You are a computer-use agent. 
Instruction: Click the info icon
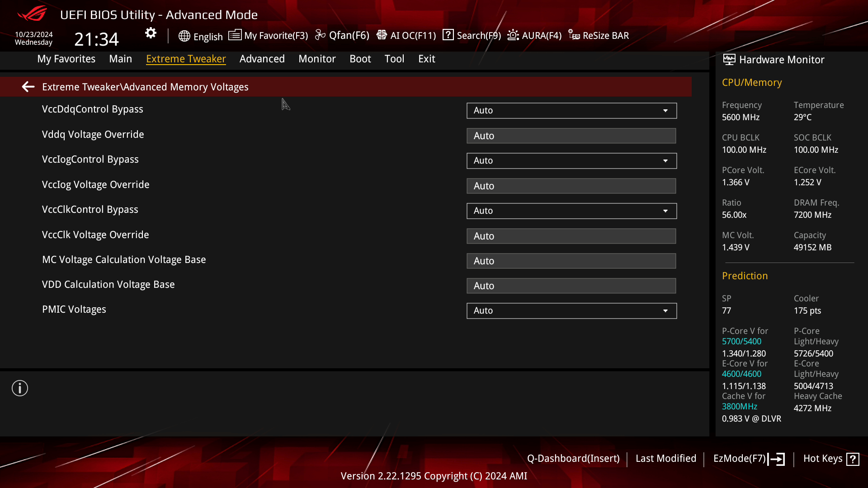pos(19,389)
